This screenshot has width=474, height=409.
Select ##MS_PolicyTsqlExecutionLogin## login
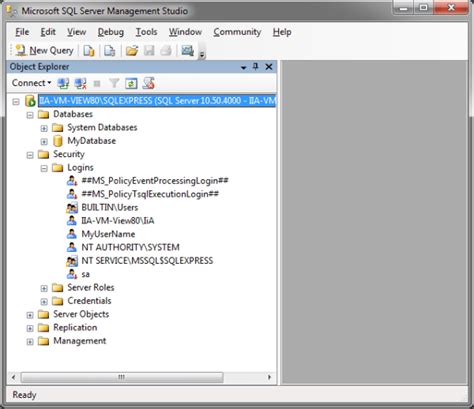coord(150,194)
